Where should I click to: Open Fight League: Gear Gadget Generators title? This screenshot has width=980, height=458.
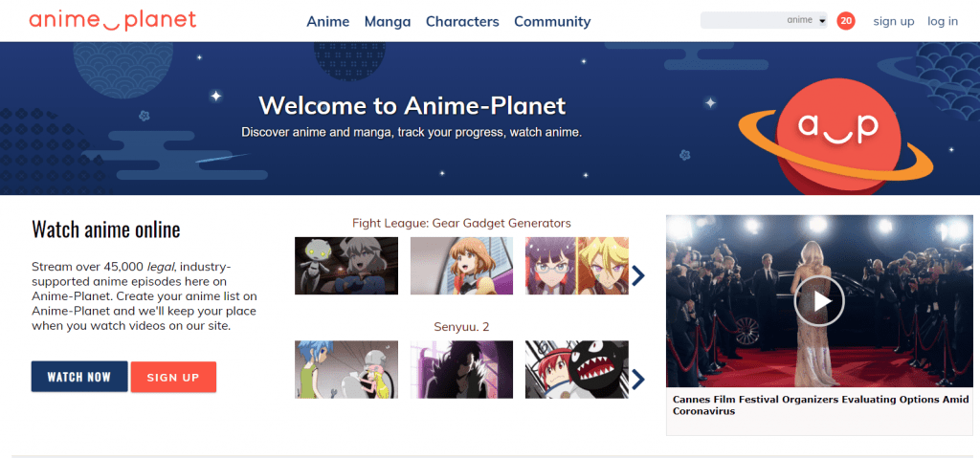(x=461, y=223)
